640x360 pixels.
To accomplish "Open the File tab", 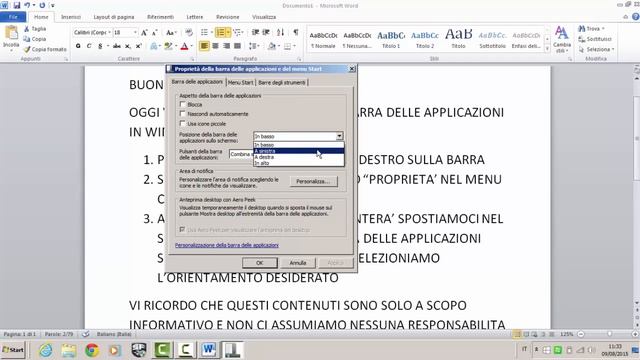I will [x=13, y=17].
